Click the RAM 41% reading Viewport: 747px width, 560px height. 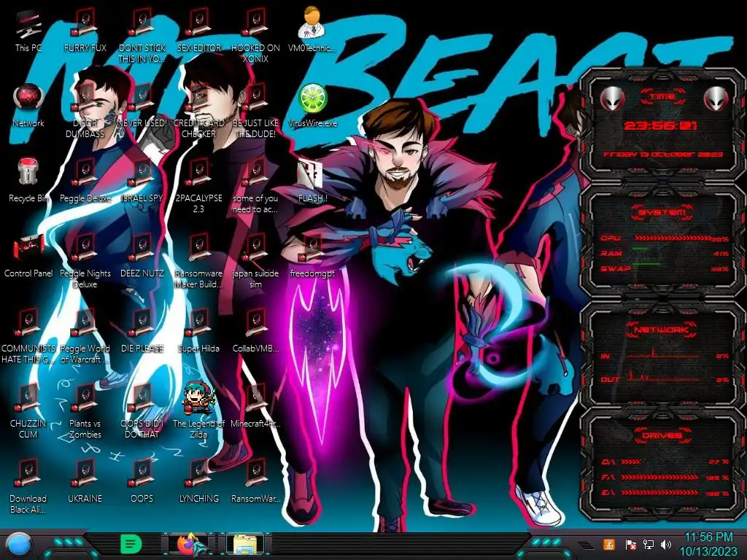click(x=721, y=254)
